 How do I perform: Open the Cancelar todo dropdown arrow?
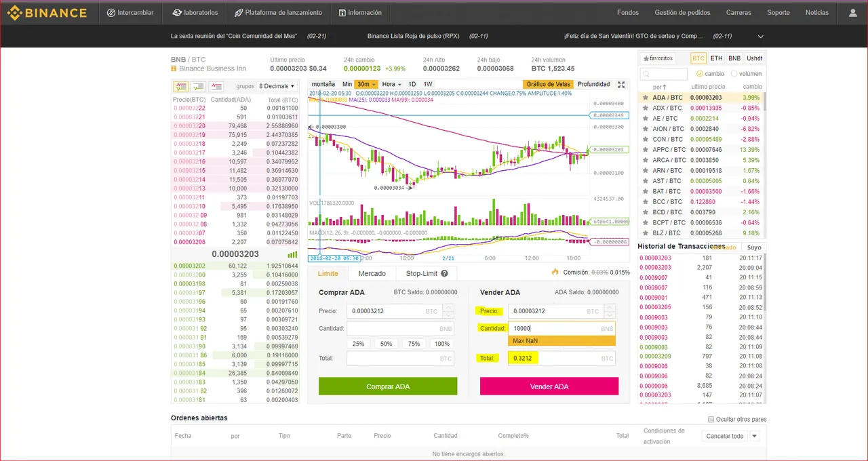tap(754, 436)
